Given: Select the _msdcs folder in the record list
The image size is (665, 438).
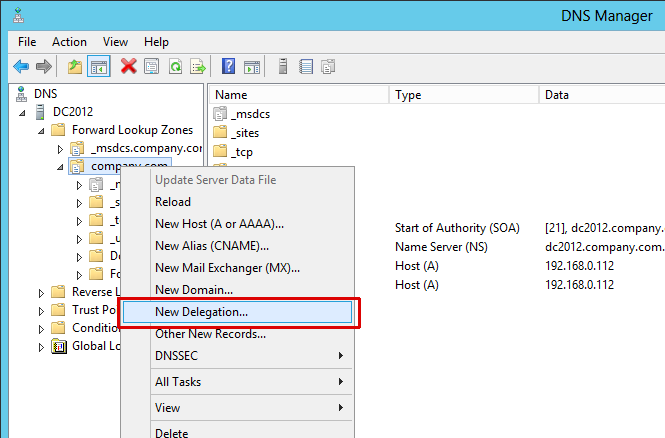Looking at the screenshot, I should tap(250, 114).
